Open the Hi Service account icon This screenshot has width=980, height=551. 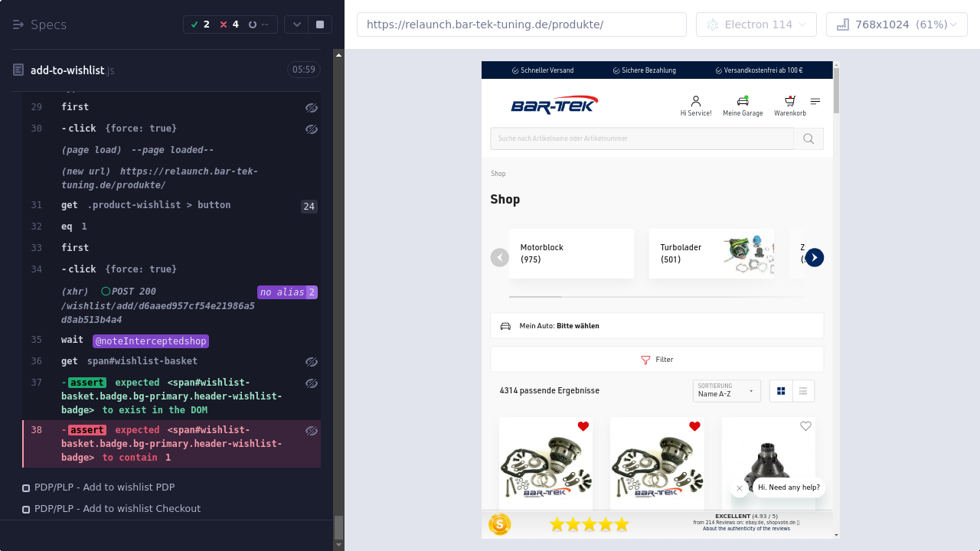coord(695,101)
